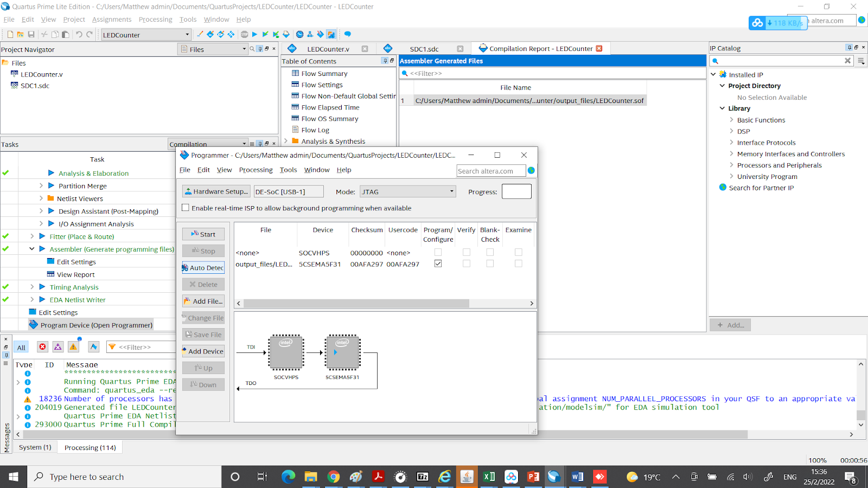Collapse the Library node in IP Catalog
Image resolution: width=868 pixels, height=488 pixels.
722,108
